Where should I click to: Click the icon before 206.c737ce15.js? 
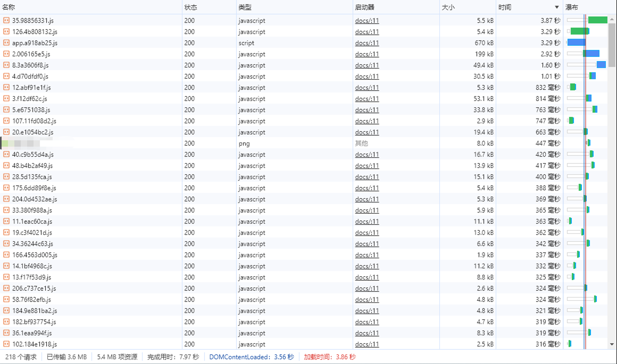point(6,288)
